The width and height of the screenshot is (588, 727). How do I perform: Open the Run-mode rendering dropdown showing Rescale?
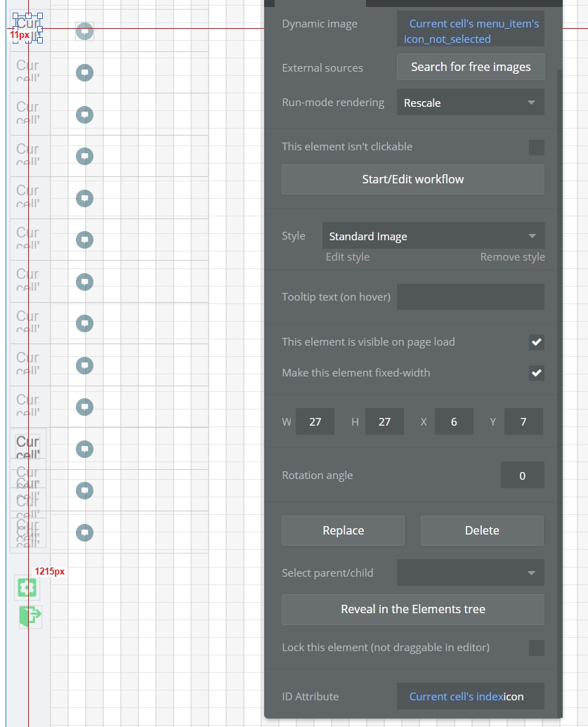(470, 102)
